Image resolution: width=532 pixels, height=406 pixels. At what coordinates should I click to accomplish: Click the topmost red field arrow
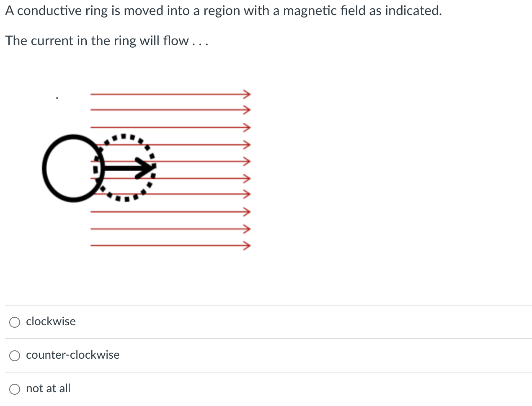click(168, 94)
